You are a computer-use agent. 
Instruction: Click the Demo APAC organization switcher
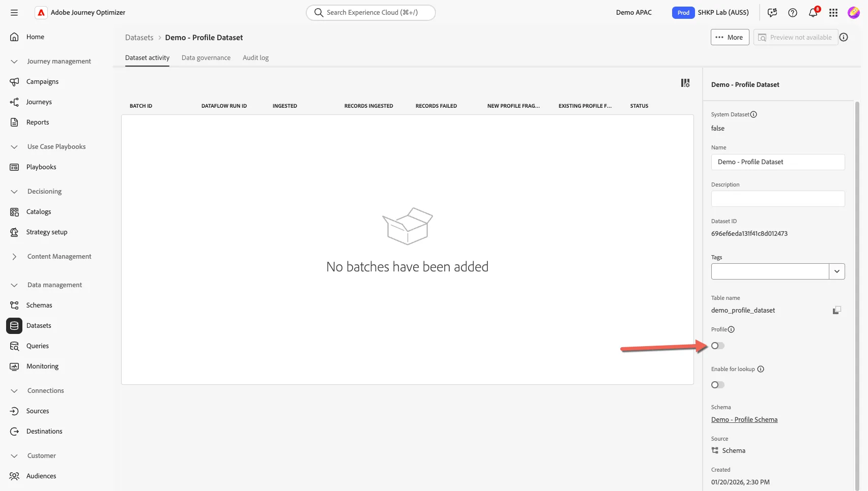tap(633, 13)
